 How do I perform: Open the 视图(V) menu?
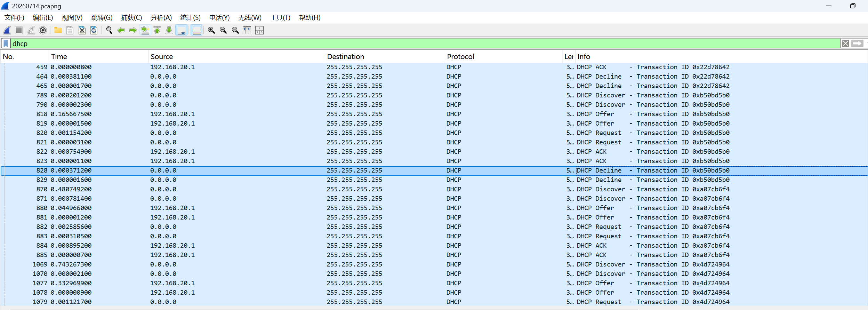click(x=72, y=18)
